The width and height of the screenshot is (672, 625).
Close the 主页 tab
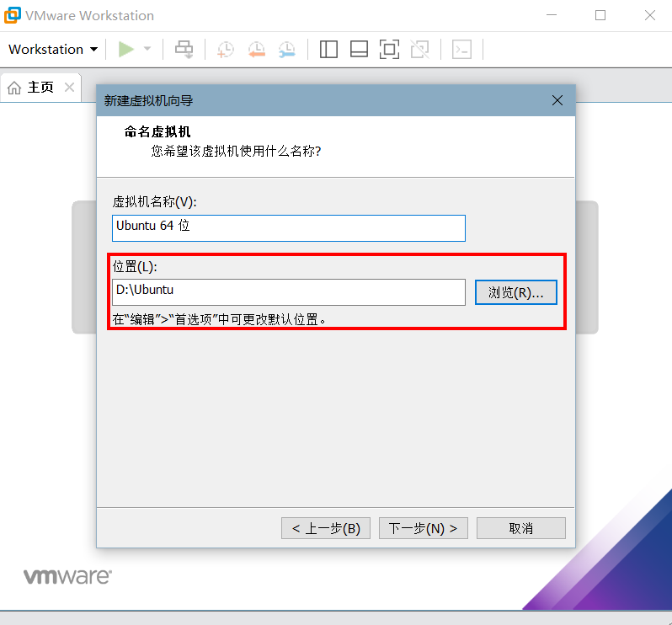pyautogui.click(x=69, y=88)
